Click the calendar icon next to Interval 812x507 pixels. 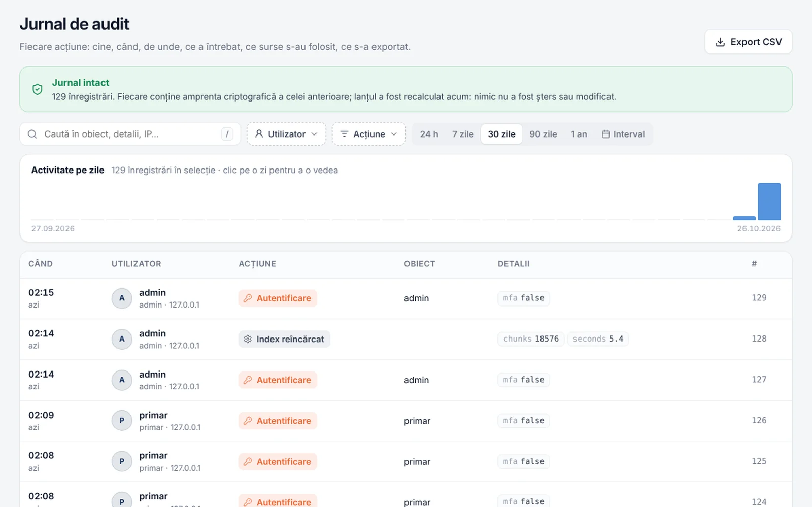[605, 134]
